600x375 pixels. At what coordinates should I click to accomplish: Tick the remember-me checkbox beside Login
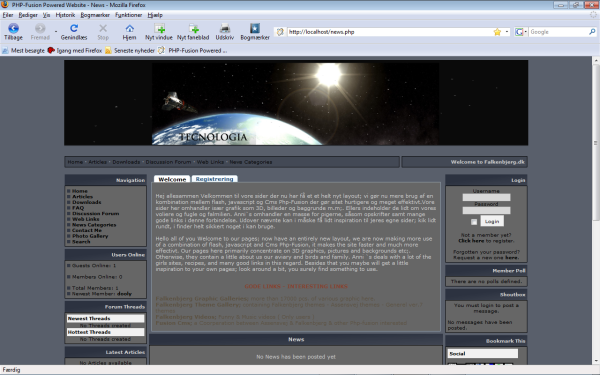click(474, 222)
